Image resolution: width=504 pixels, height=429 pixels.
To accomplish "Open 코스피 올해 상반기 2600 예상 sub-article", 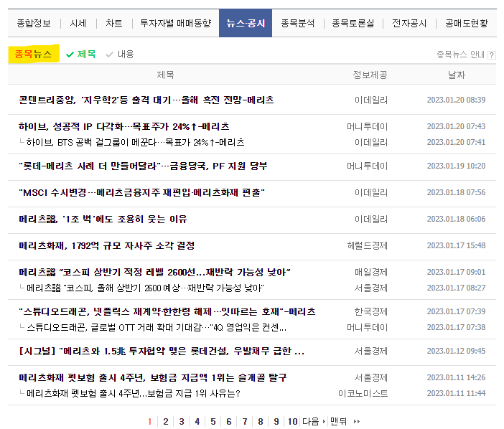I will pos(145,288).
